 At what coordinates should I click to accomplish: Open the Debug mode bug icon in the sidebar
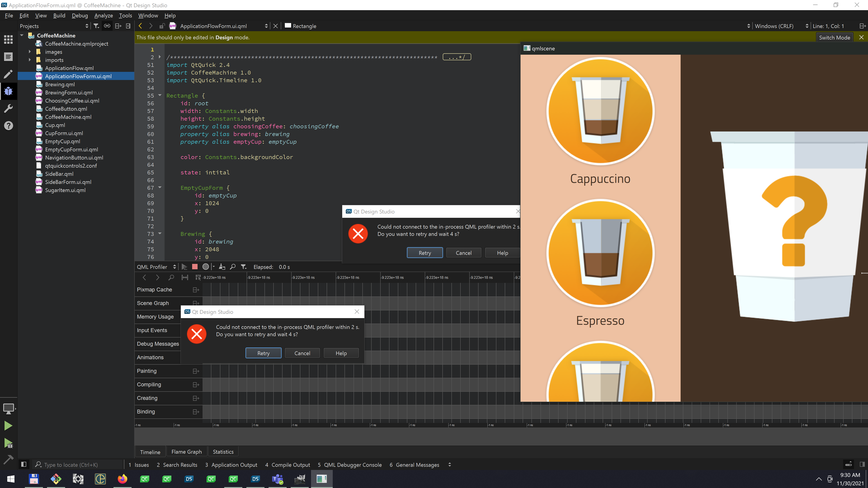pos(8,91)
